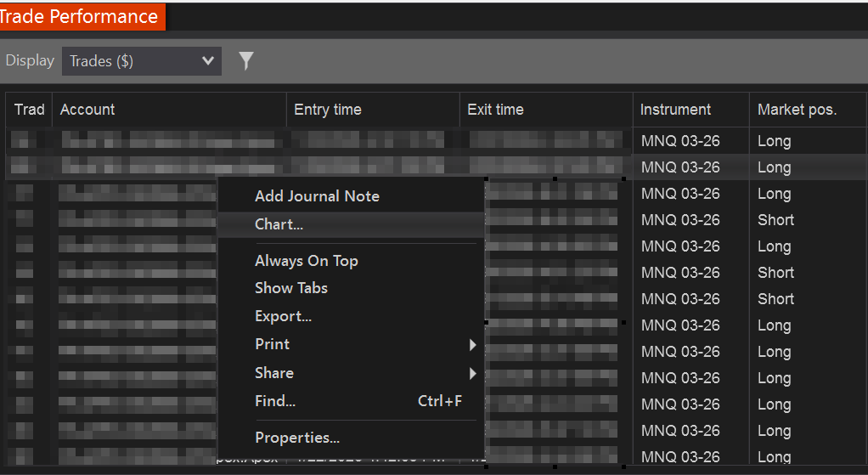
Task: Select the highlighted second row's MNQ 03-26 cell
Action: point(680,167)
